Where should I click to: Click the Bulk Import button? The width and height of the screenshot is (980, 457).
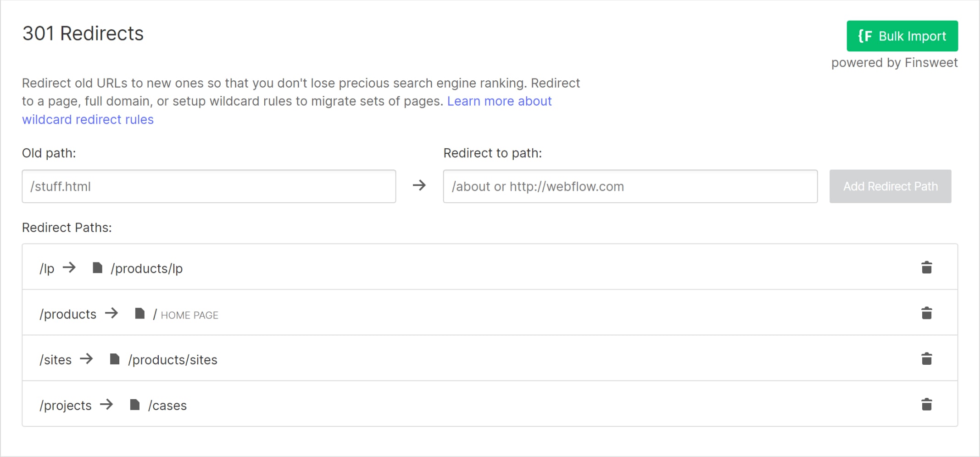[902, 36]
